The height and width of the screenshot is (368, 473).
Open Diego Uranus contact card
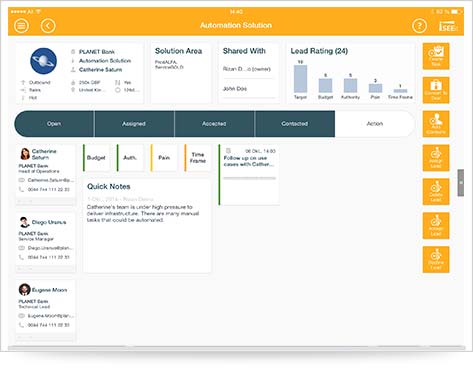(x=46, y=243)
